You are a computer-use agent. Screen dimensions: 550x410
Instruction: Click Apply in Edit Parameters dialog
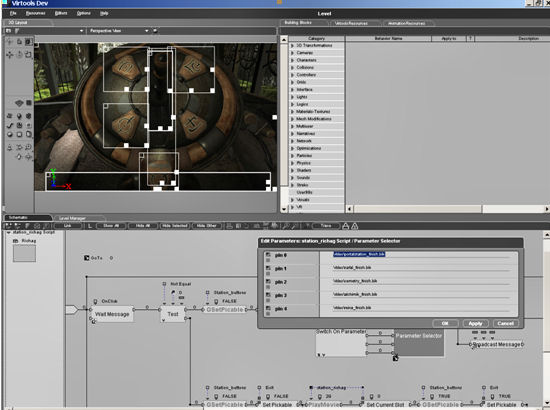tap(475, 323)
